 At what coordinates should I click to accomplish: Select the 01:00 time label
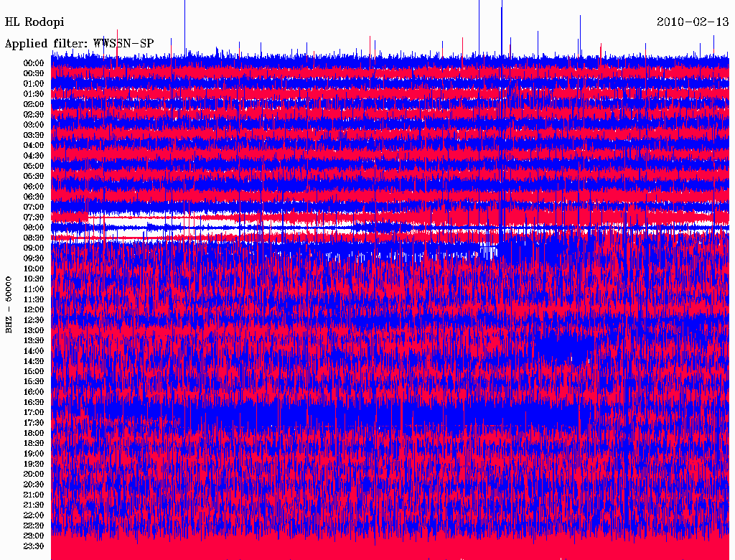click(34, 84)
